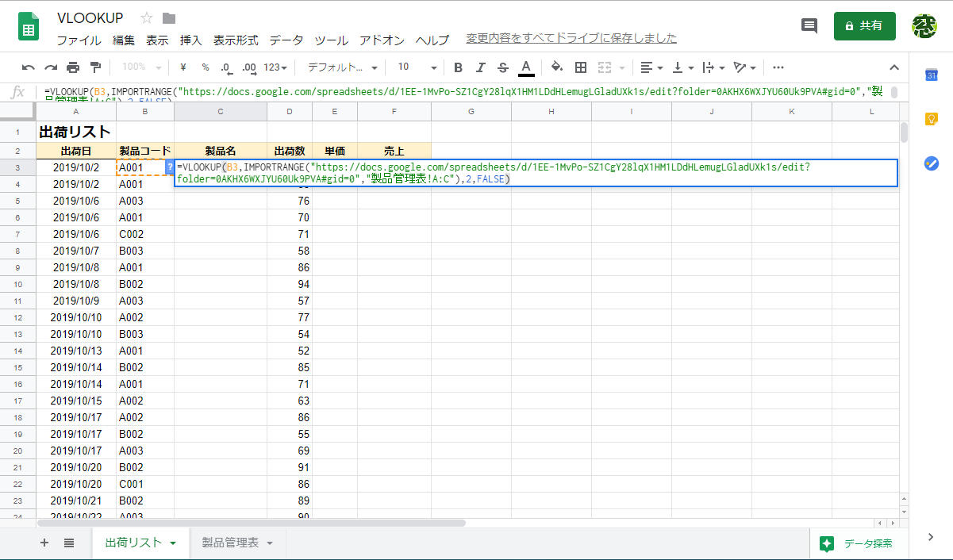Open the 123 number format dropdown

tap(275, 67)
